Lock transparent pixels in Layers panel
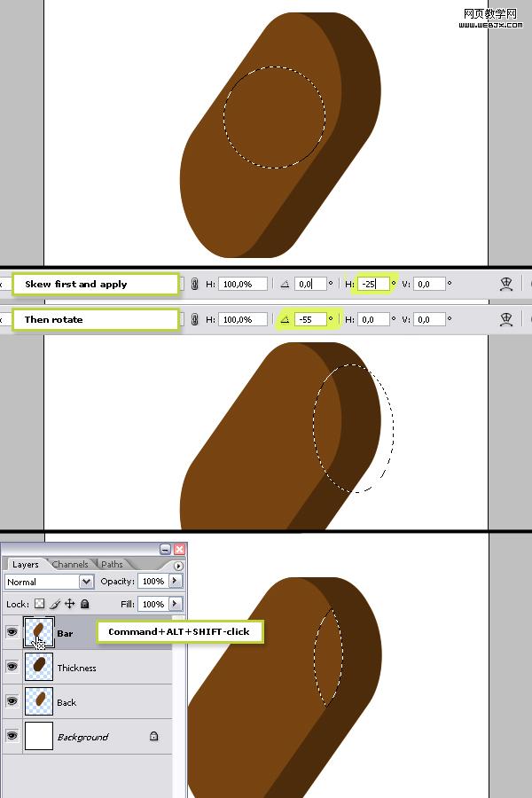This screenshot has width=532, height=798. click(x=39, y=604)
